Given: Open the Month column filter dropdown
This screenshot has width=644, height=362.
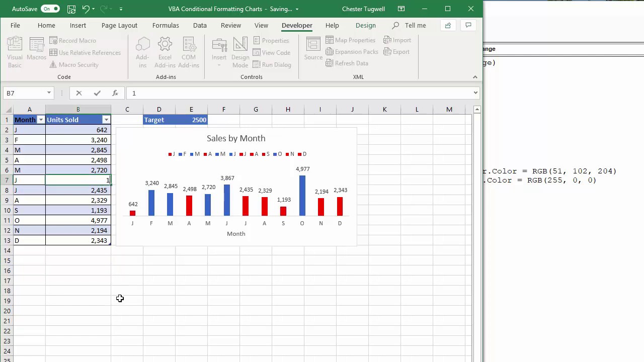Looking at the screenshot, I should [41, 120].
